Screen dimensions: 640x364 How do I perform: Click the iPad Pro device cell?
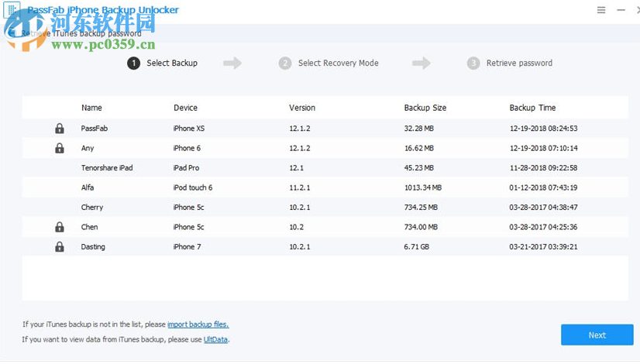pyautogui.click(x=186, y=168)
